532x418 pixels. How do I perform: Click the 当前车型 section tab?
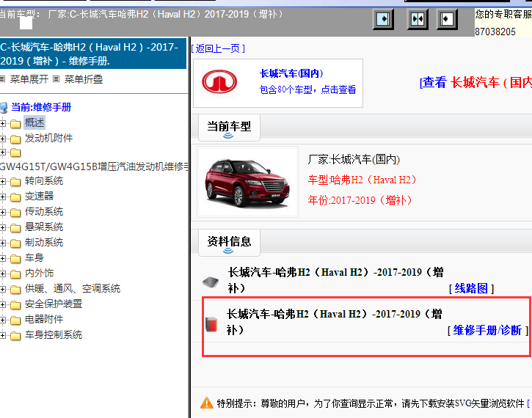coord(229,128)
